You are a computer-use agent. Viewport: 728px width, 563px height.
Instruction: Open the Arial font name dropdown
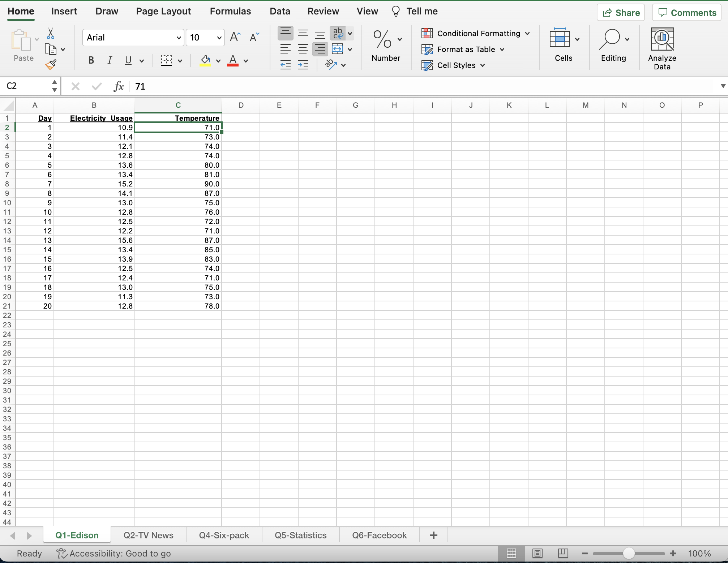(179, 38)
